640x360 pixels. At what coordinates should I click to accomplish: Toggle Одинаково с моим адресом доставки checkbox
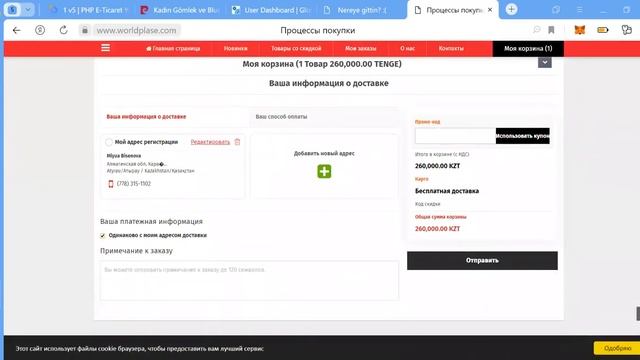pyautogui.click(x=102, y=236)
